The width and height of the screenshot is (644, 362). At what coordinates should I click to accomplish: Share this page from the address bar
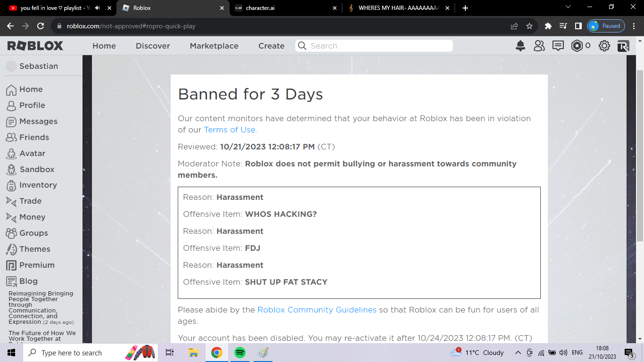tap(514, 26)
